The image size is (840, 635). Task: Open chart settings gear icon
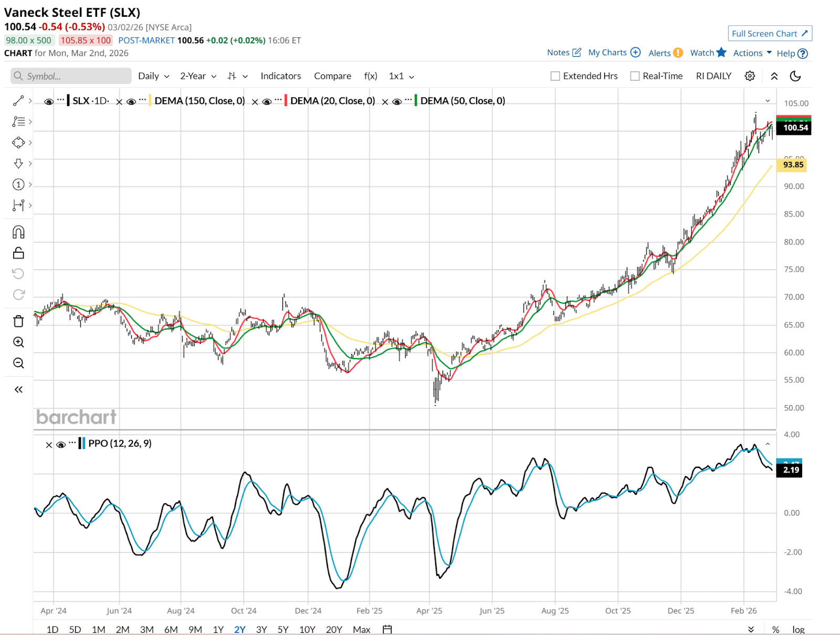coord(750,76)
